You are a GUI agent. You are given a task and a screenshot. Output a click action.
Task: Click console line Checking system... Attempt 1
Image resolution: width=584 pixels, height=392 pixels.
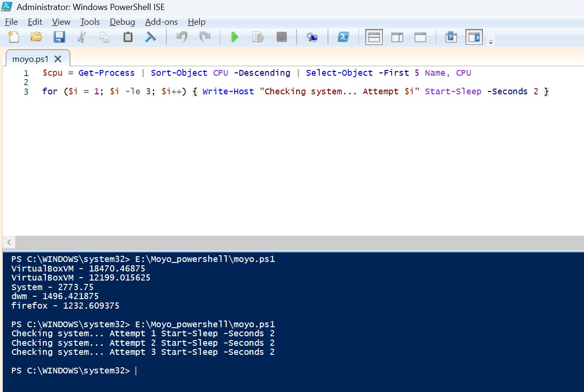pyautogui.click(x=143, y=333)
